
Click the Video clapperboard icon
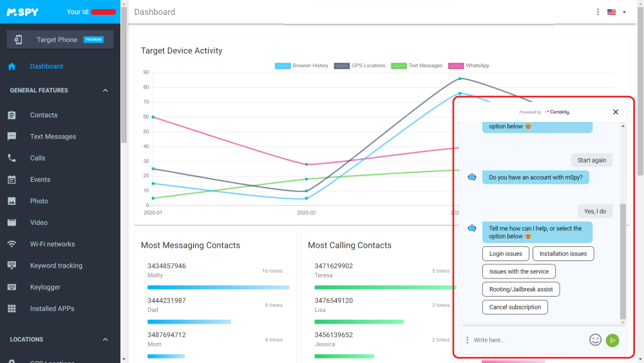pos(12,222)
